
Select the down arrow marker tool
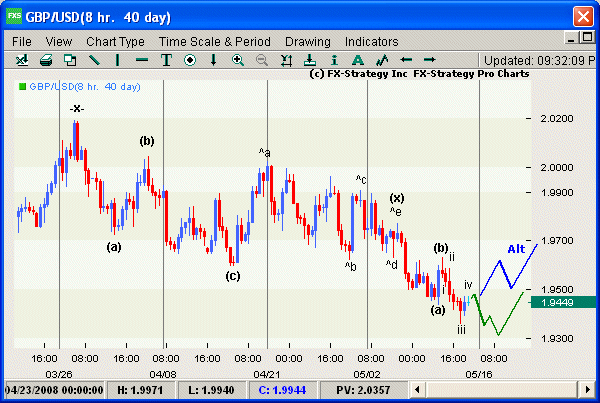point(214,60)
